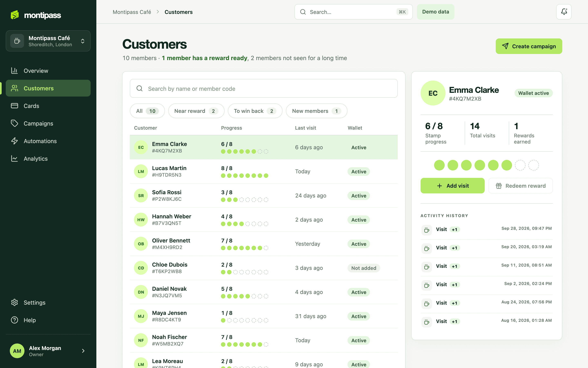Expand Alex Morgan account chevron
This screenshot has height=368, width=588.
coord(83,351)
